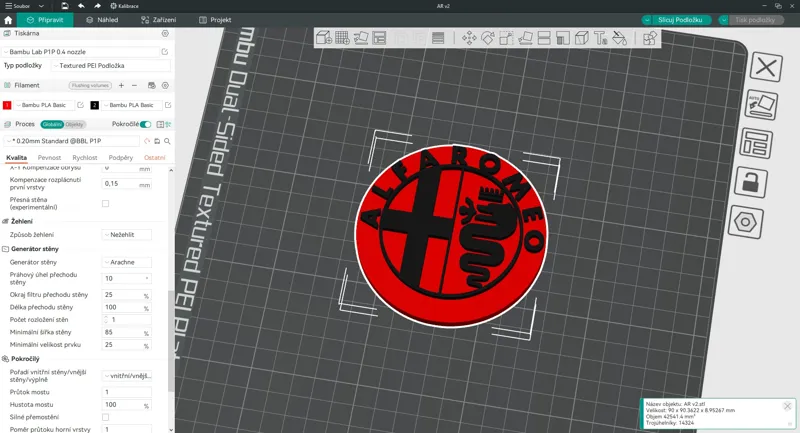Open filament settings gear icon

165,85
